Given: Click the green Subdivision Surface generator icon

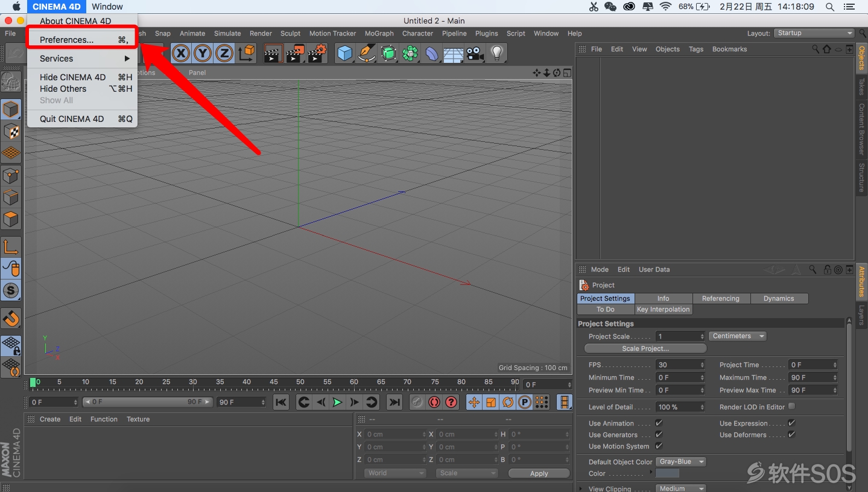Looking at the screenshot, I should [x=389, y=54].
